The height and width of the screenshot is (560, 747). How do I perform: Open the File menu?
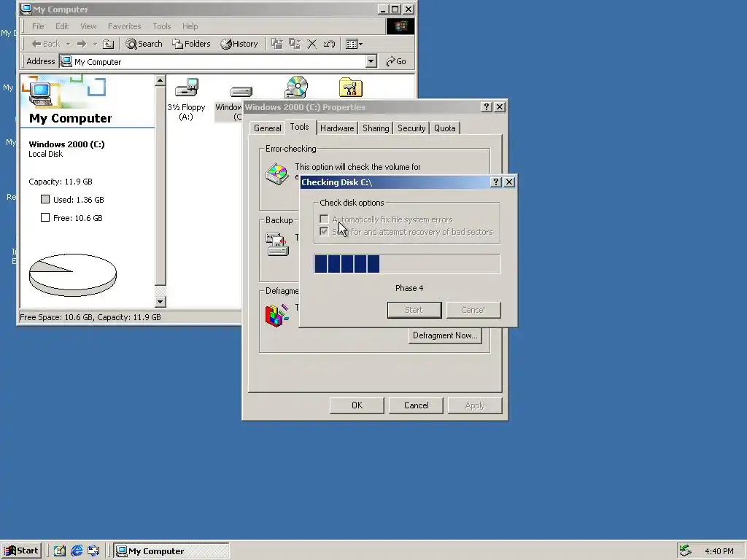pyautogui.click(x=38, y=26)
